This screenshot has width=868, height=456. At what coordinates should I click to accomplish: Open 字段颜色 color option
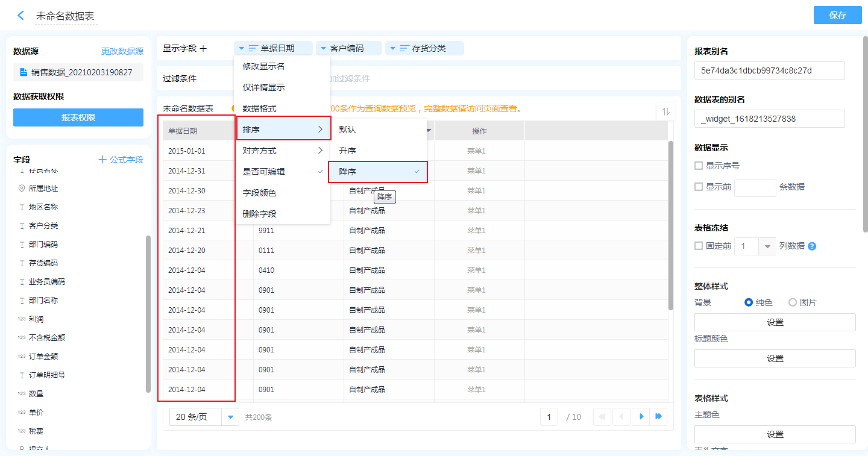[259, 193]
